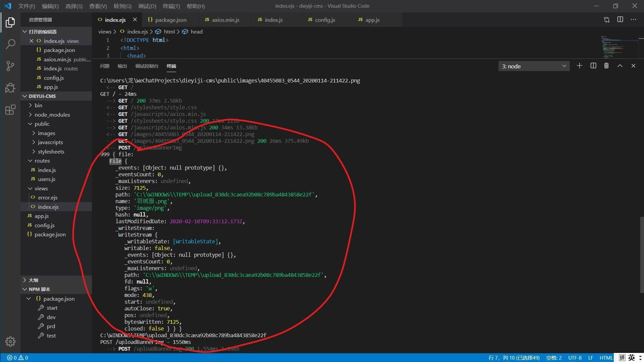
Task: Open the Extensions view icon
Action: coord(10,110)
